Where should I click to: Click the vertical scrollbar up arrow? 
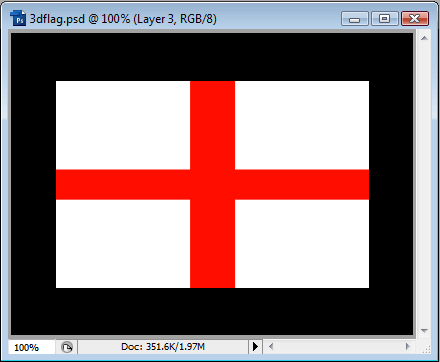click(x=424, y=38)
